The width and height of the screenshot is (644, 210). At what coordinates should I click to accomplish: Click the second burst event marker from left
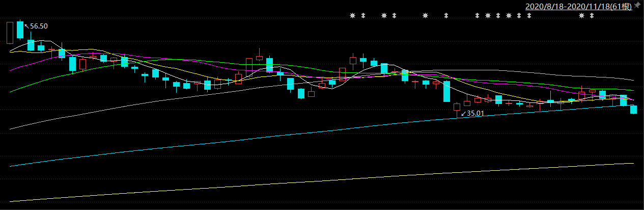pos(384,15)
